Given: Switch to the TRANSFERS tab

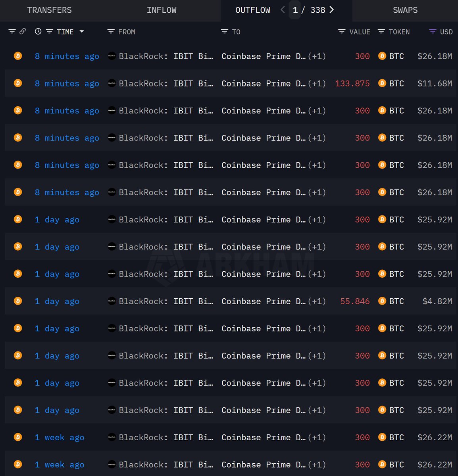Looking at the screenshot, I should click(x=50, y=10).
